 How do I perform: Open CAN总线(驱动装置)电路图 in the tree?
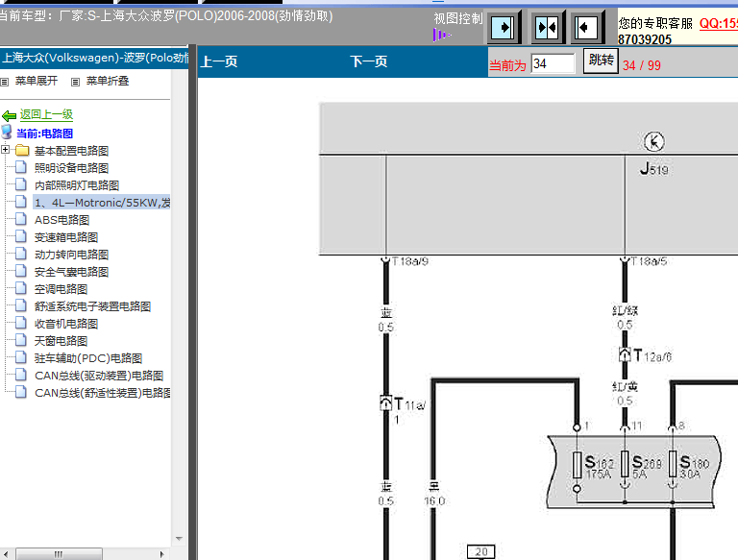[99, 376]
